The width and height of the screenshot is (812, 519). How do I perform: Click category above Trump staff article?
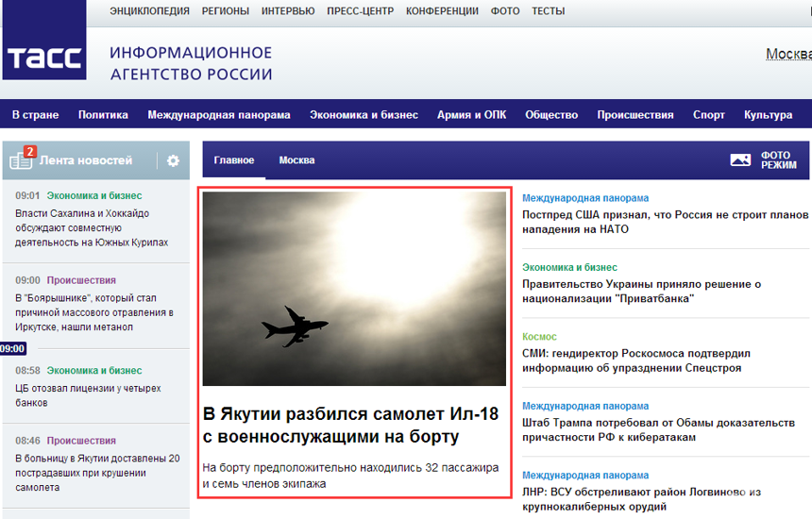585,406
